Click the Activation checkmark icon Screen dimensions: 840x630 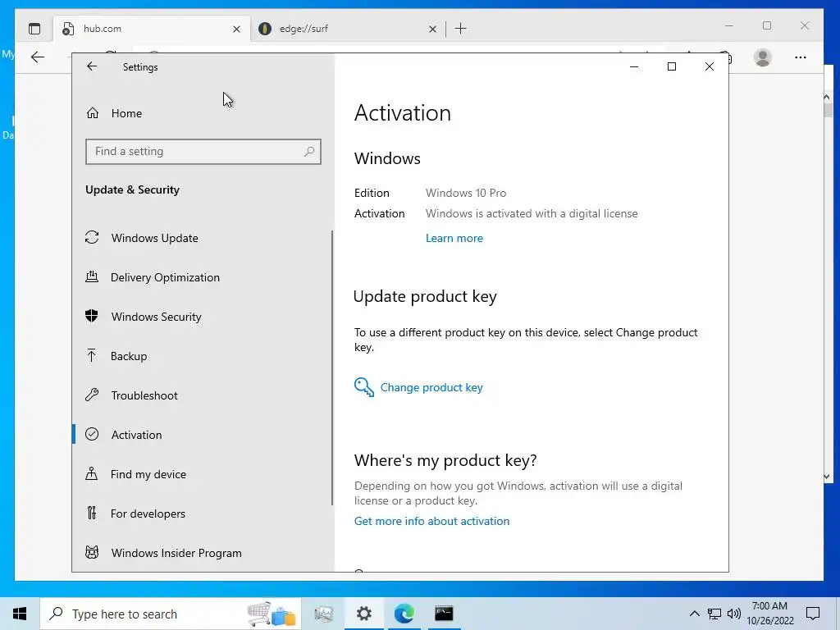tap(92, 435)
